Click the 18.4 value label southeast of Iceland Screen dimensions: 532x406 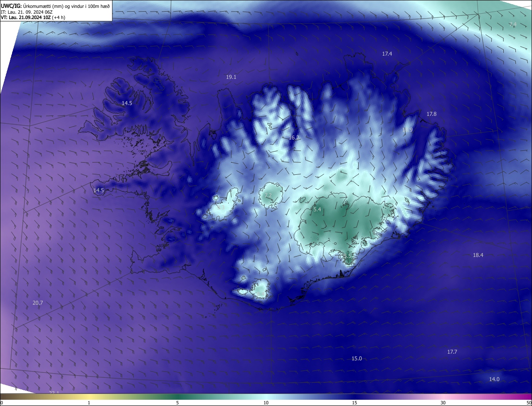point(478,255)
